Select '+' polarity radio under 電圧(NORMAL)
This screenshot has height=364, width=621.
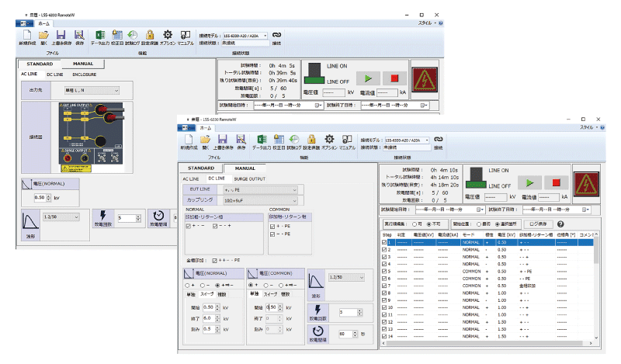[x=187, y=285]
